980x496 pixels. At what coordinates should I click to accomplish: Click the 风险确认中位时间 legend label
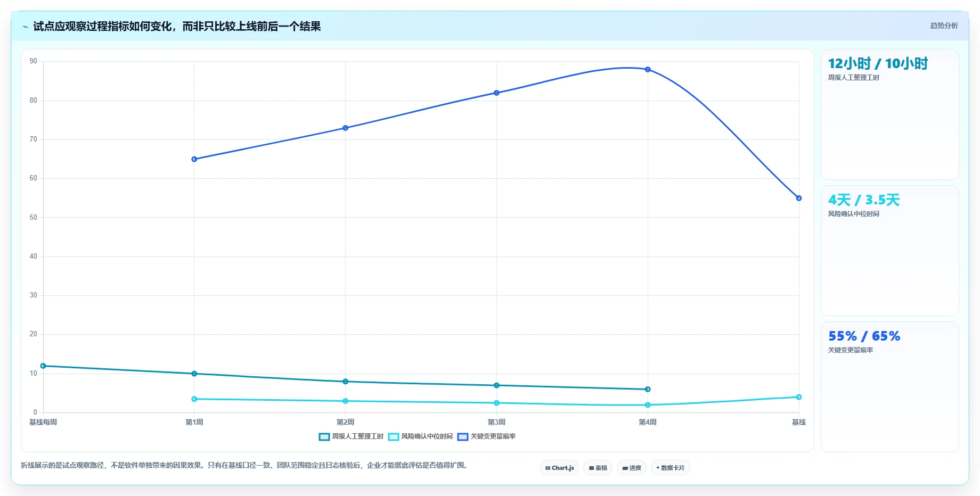point(427,436)
